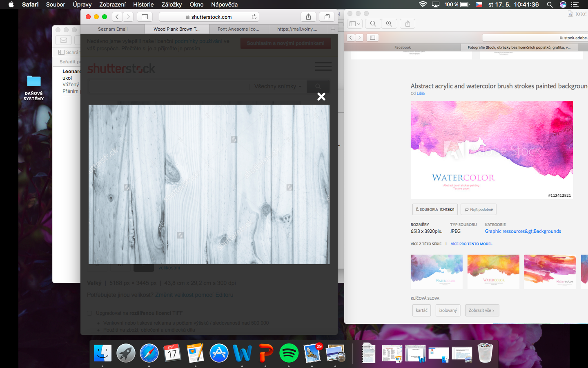Open the sidebar view dropdown in Preview
This screenshot has height=368, width=588.
pyautogui.click(x=355, y=24)
